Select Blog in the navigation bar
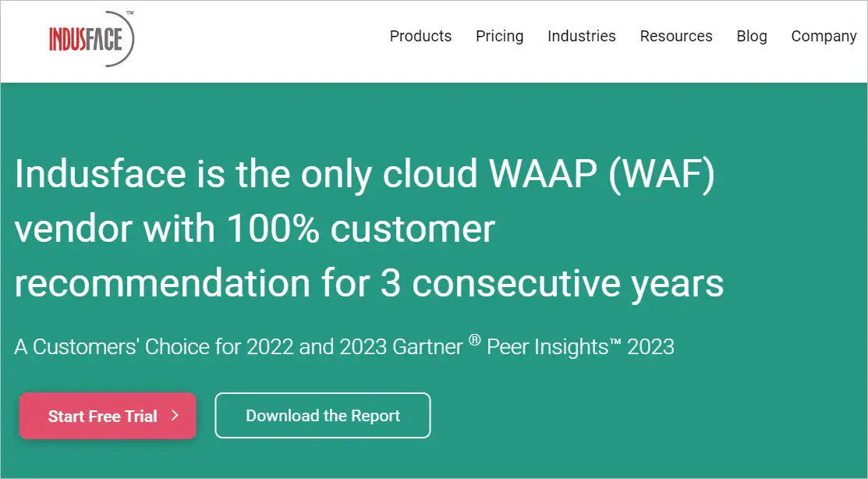Screen dimensions: 868x479 coord(751,36)
